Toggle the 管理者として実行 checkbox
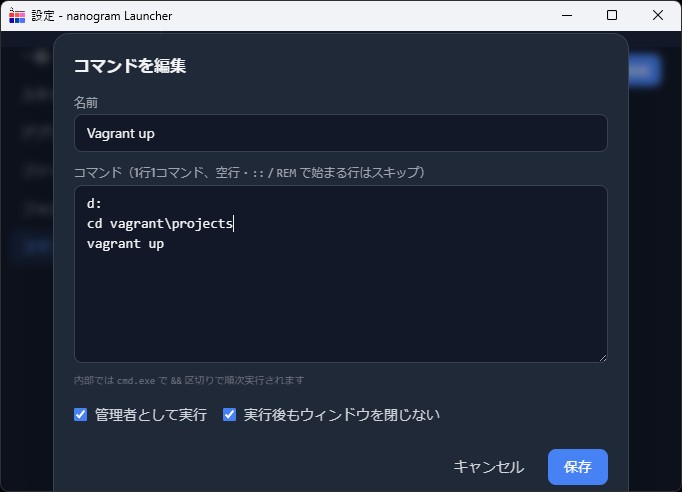This screenshot has width=682, height=492. [x=81, y=414]
